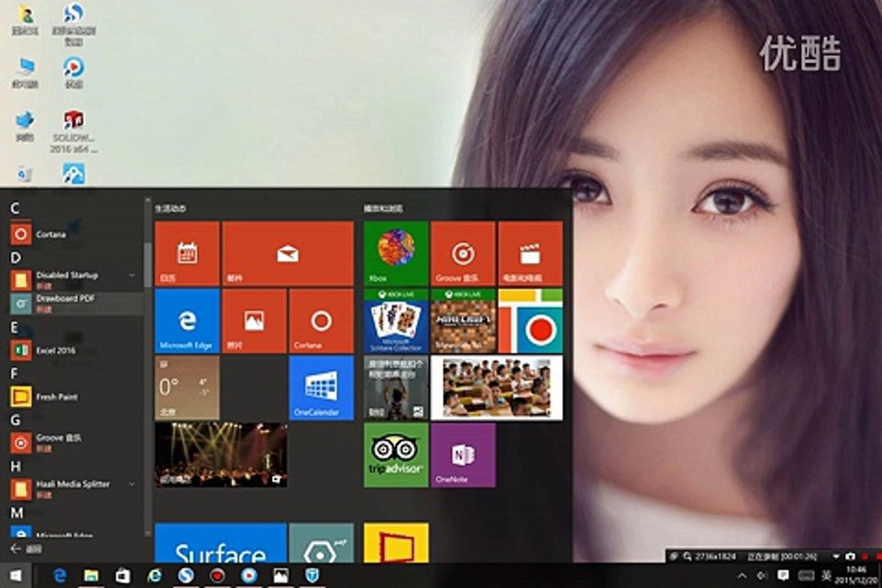The image size is (882, 588).
Task: Click the Windows Start button
Action: pos(16,576)
